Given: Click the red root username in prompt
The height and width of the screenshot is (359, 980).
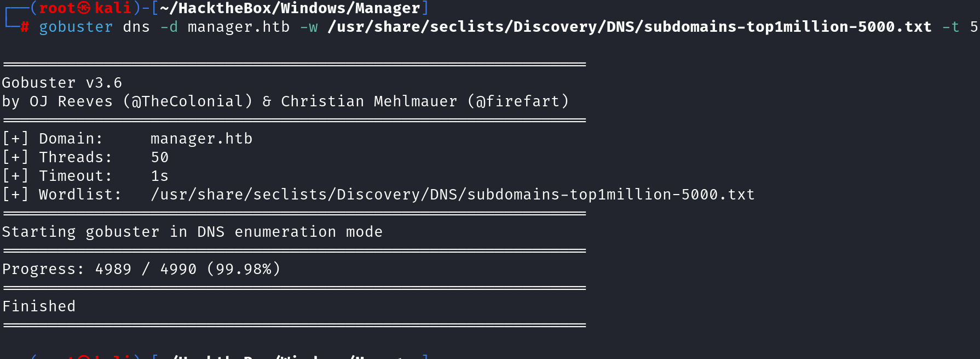Looking at the screenshot, I should [x=57, y=8].
